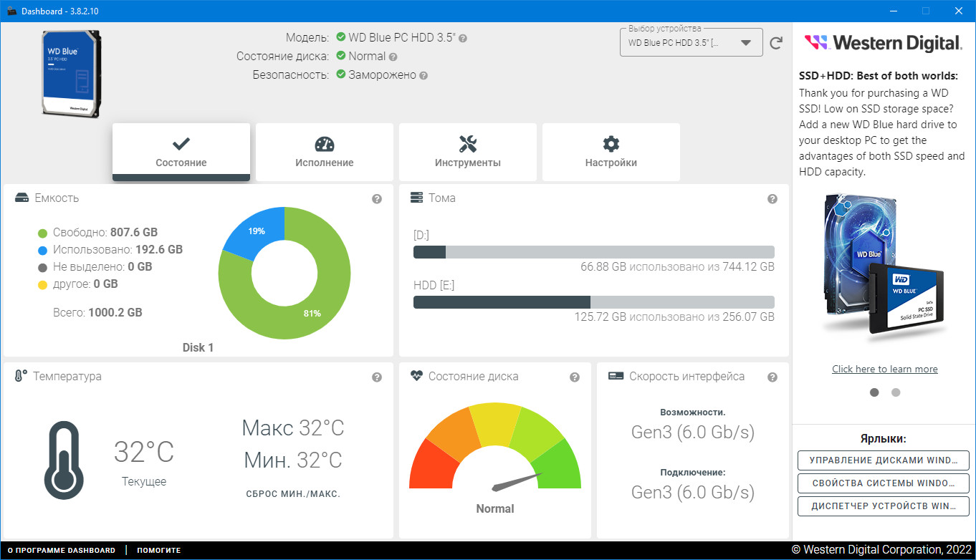Click the HDD [E:] volume usage bar
976x560 pixels.
[594, 302]
